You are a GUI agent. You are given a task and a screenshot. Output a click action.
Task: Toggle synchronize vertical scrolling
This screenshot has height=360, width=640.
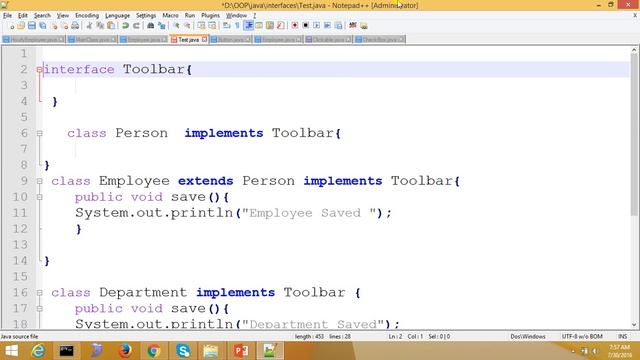pyautogui.click(x=201, y=26)
